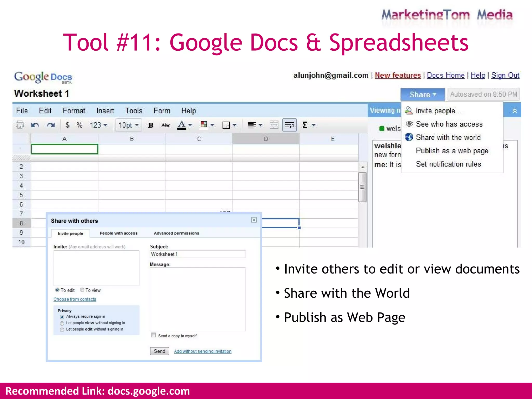Click Choose from contacts link
The width and height of the screenshot is (532, 399).
75,299
